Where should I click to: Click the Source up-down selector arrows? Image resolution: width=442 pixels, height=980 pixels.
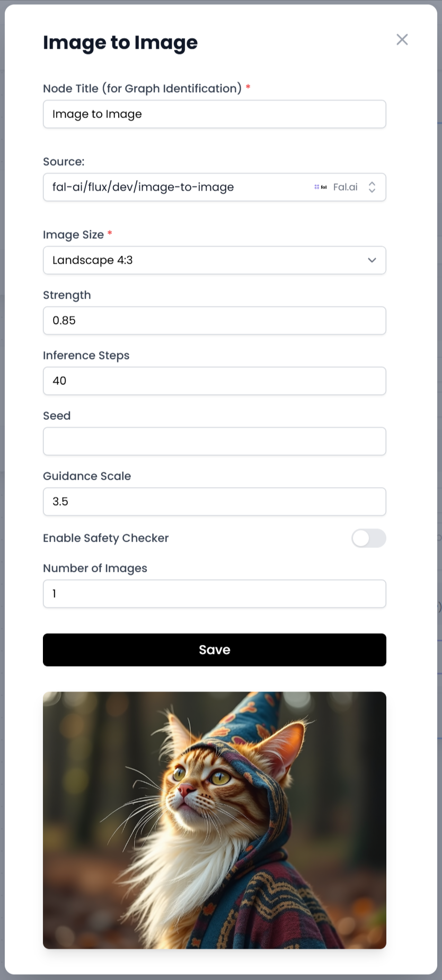click(x=372, y=187)
